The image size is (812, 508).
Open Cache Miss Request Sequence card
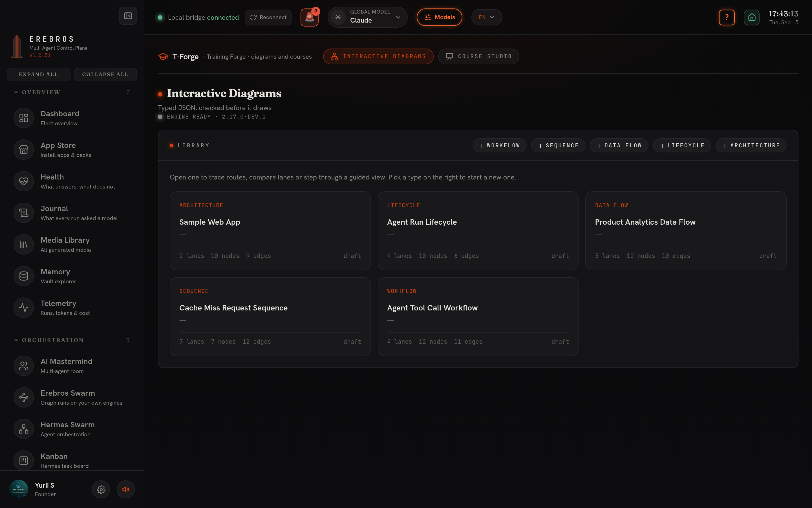click(270, 316)
